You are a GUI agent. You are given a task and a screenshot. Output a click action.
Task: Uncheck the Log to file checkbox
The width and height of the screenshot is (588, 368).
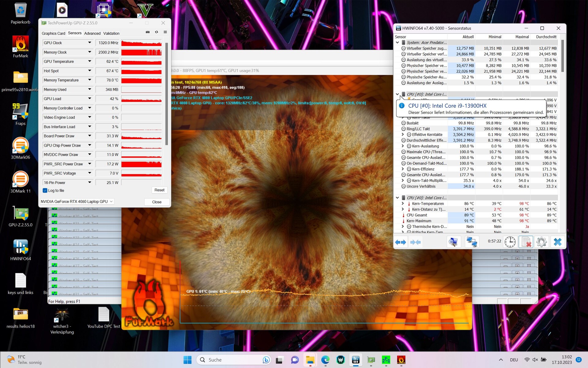[x=45, y=190]
